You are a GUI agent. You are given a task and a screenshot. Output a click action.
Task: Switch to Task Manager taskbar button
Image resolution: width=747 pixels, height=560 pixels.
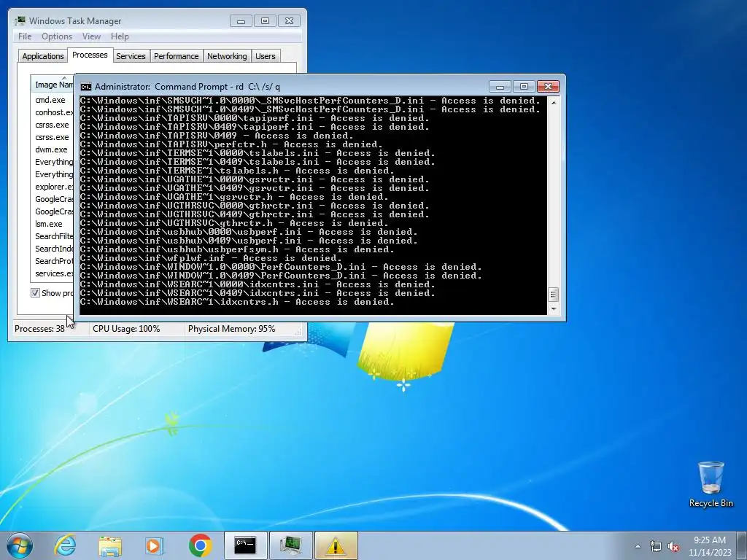[290, 545]
